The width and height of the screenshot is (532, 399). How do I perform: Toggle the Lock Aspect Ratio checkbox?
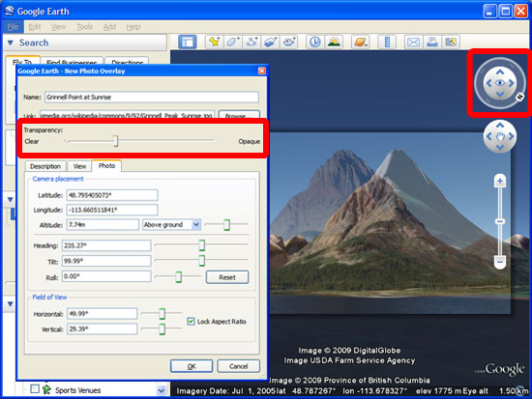pos(191,321)
